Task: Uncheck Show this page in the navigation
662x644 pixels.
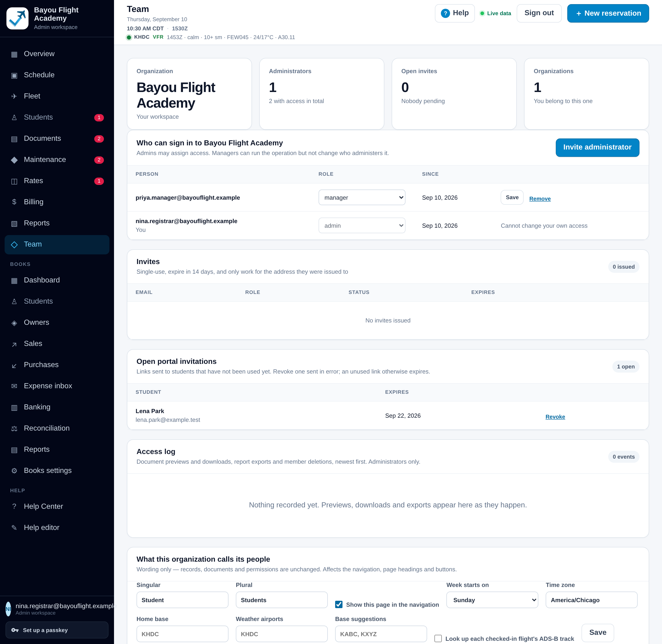Action: click(339, 604)
